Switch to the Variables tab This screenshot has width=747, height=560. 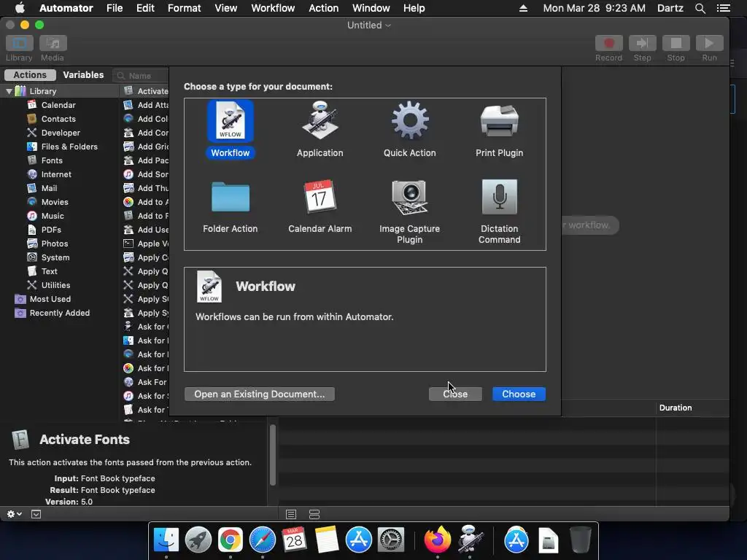click(83, 75)
